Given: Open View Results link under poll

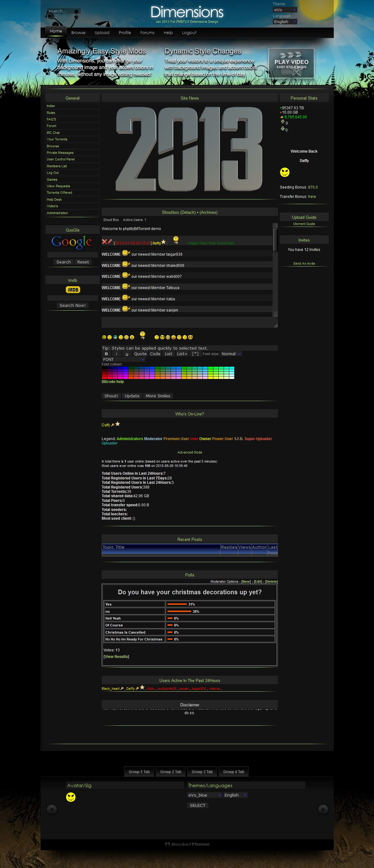Looking at the screenshot, I should coord(116,656).
